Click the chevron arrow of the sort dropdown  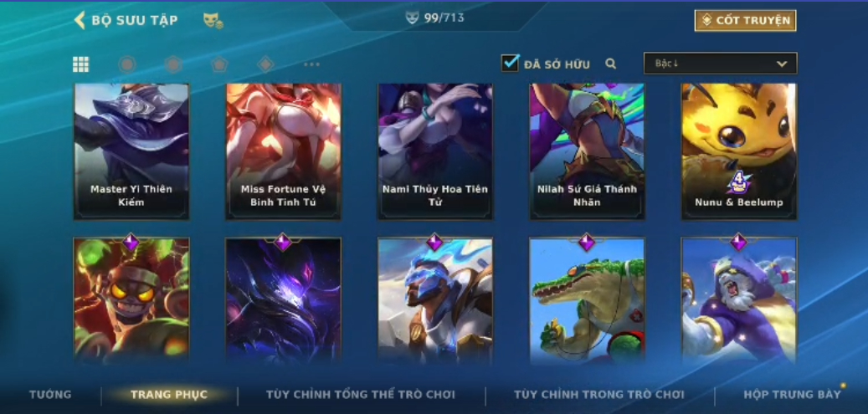click(x=782, y=64)
